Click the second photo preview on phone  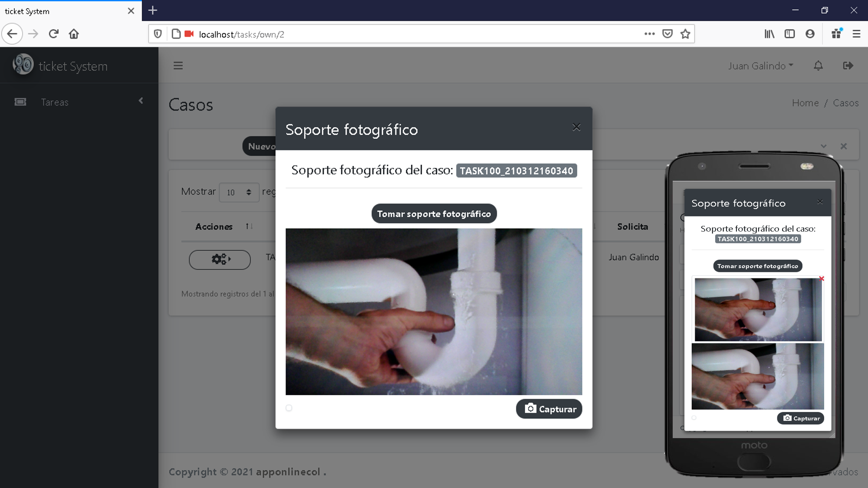[758, 377]
